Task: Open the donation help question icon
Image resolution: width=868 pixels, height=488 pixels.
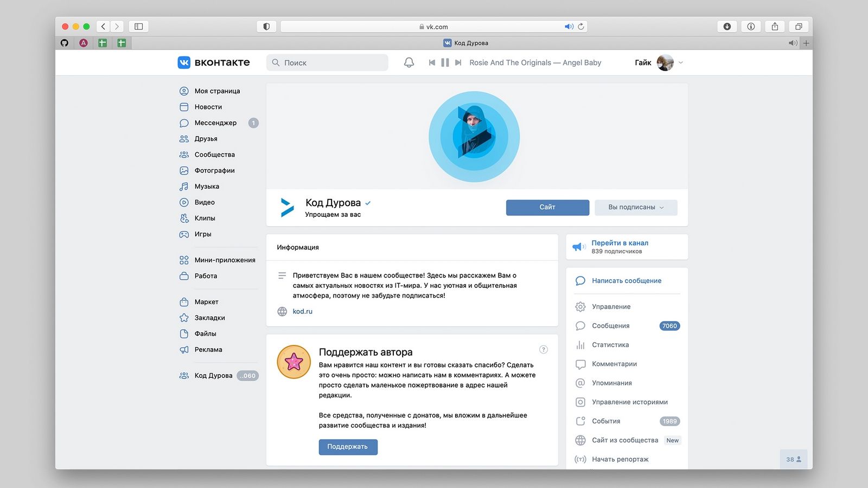Action: click(x=544, y=350)
